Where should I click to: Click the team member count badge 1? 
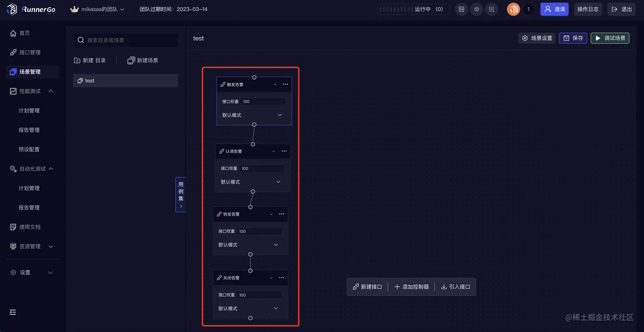click(529, 9)
